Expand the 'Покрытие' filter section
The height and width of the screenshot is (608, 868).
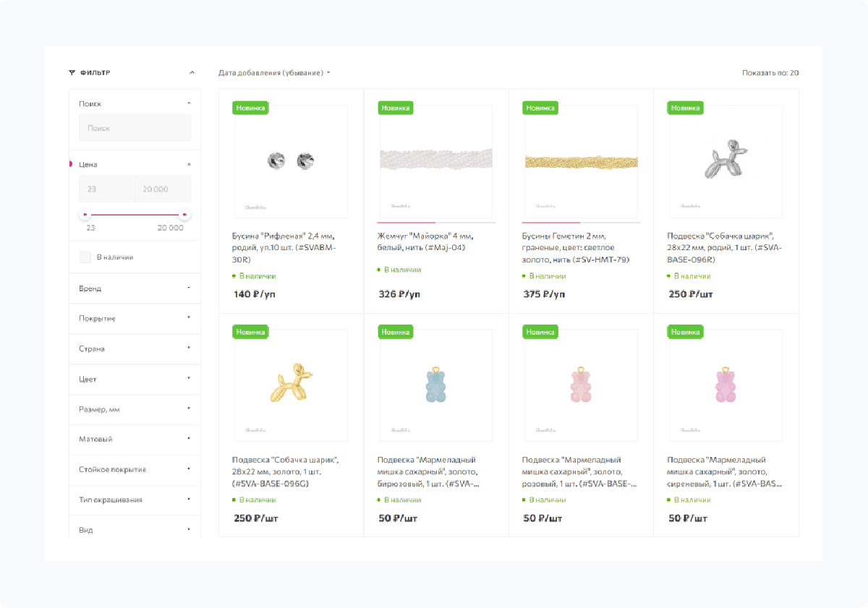pyautogui.click(x=134, y=319)
